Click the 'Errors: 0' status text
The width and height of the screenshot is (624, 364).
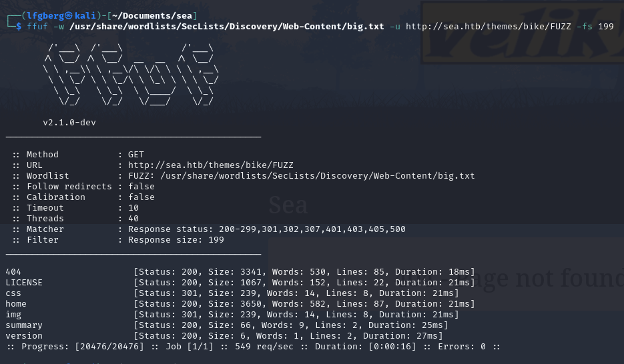pos(462,347)
